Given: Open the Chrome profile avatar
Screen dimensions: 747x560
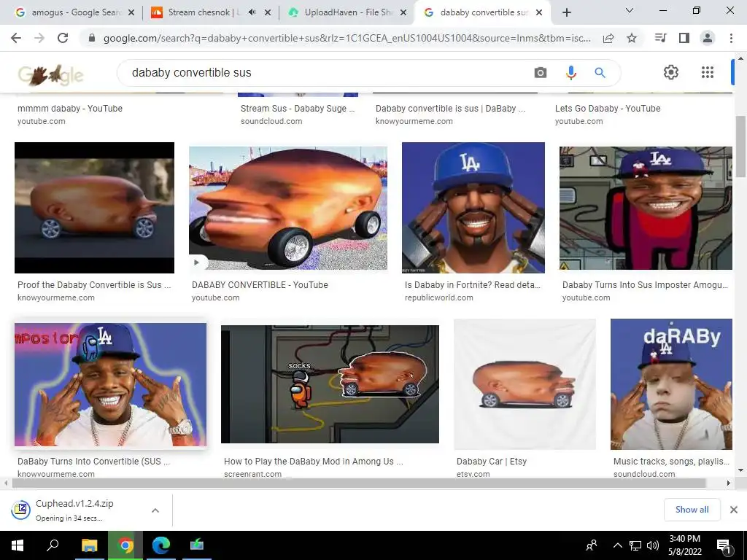Looking at the screenshot, I should pyautogui.click(x=708, y=38).
